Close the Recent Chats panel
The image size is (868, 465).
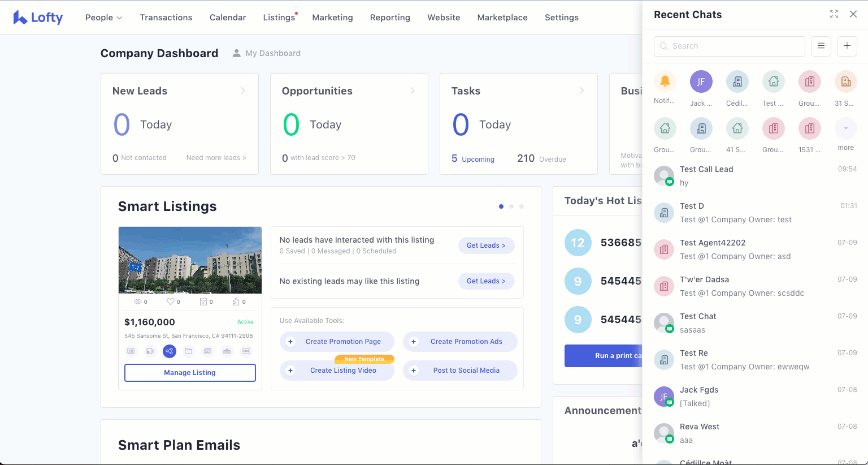tap(853, 14)
